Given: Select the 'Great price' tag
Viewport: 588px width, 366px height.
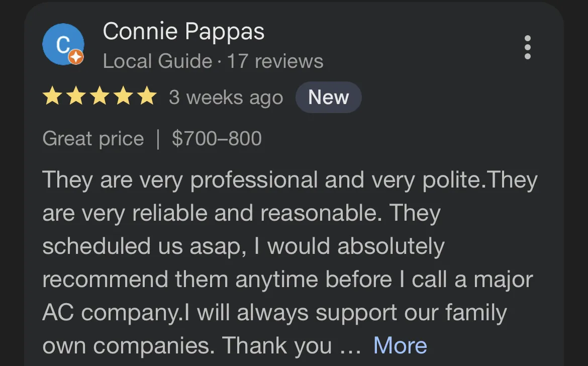Looking at the screenshot, I should click(x=93, y=138).
